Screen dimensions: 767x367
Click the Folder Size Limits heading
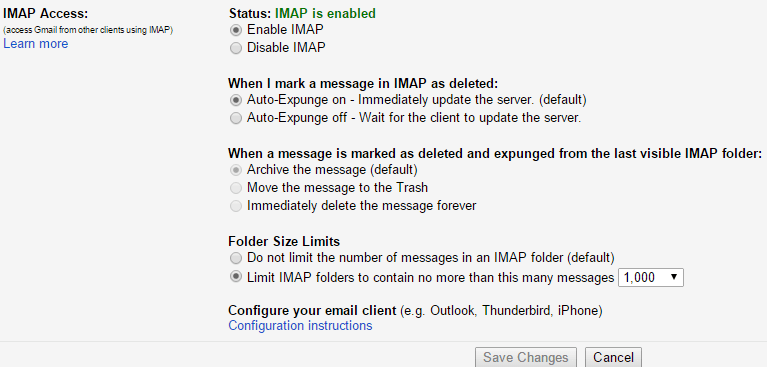coord(284,242)
